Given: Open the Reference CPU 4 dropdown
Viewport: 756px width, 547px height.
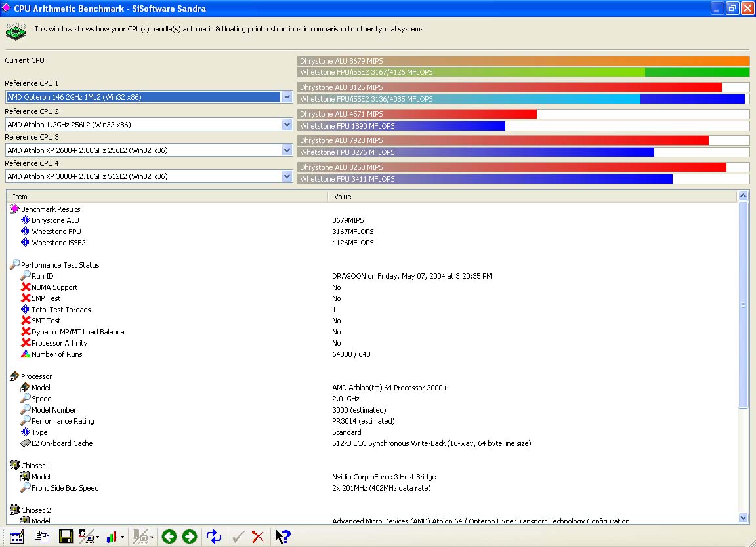Looking at the screenshot, I should pos(287,176).
